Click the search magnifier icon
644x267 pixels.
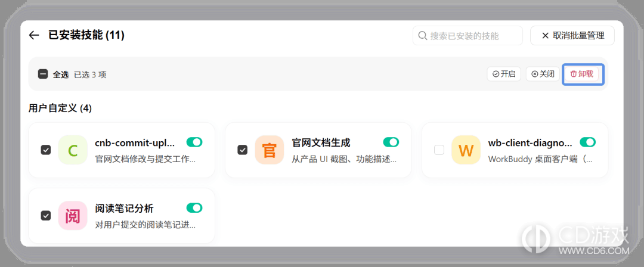423,36
